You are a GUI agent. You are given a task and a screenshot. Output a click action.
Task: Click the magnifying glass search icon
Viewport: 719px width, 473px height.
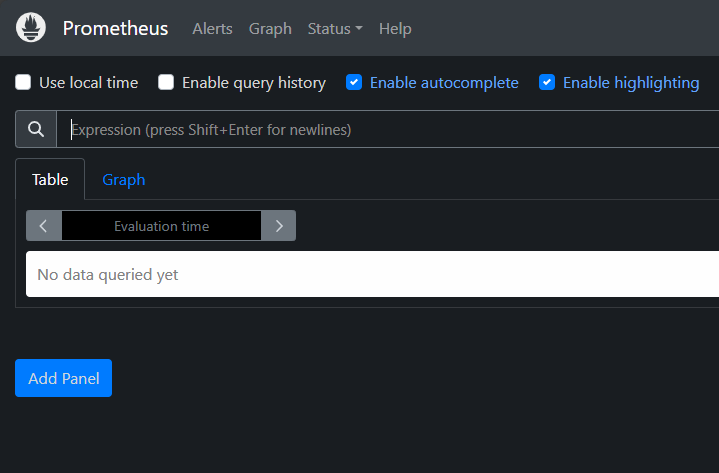[x=36, y=129]
